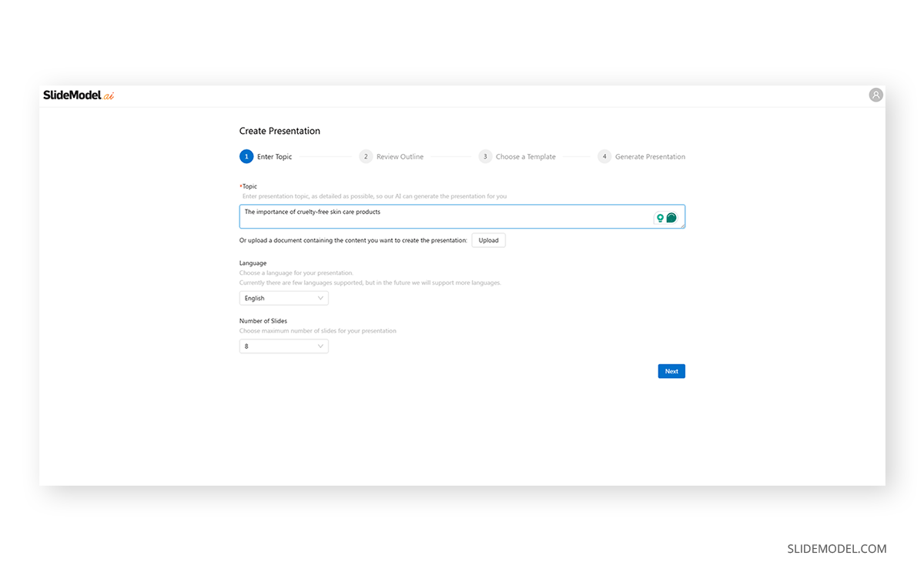This screenshot has height=572, width=924.
Task: Go to the Choose a Template step label
Action: tap(526, 156)
